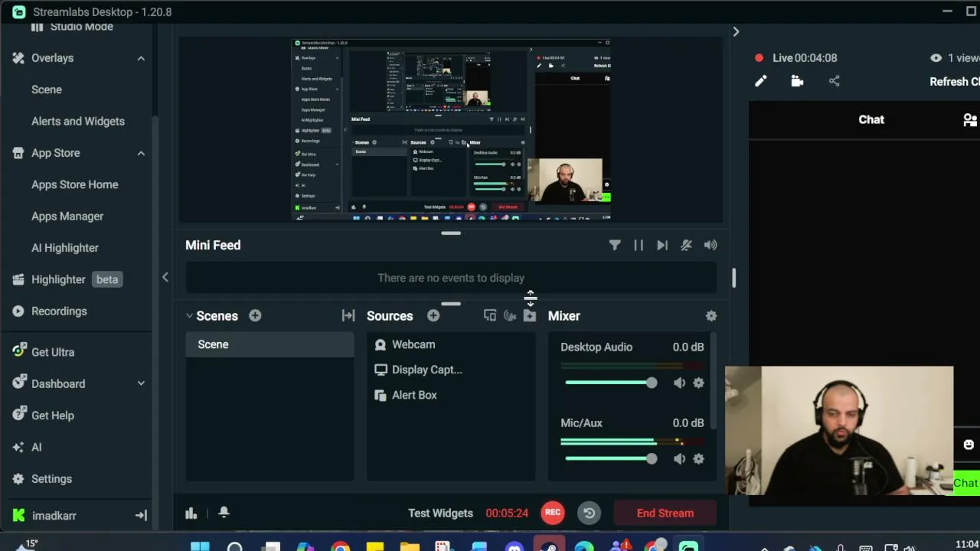Toggle the Mini Feed alert volume speaker

coord(710,245)
